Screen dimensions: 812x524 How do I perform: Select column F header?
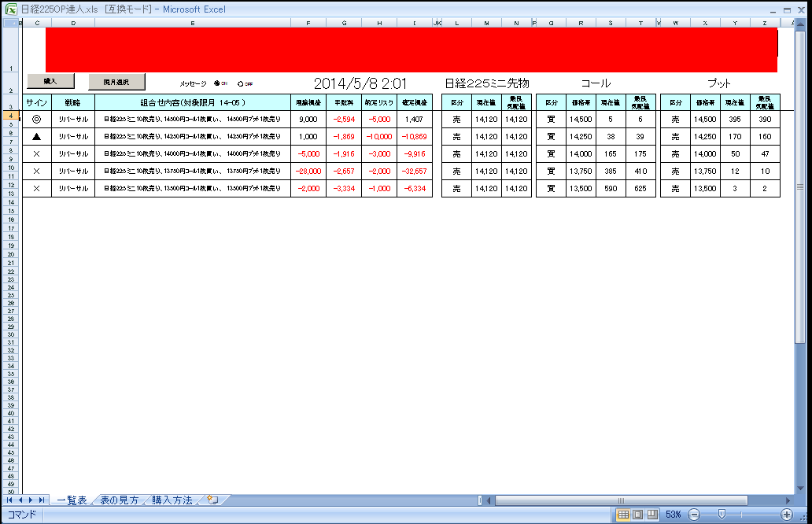point(308,24)
